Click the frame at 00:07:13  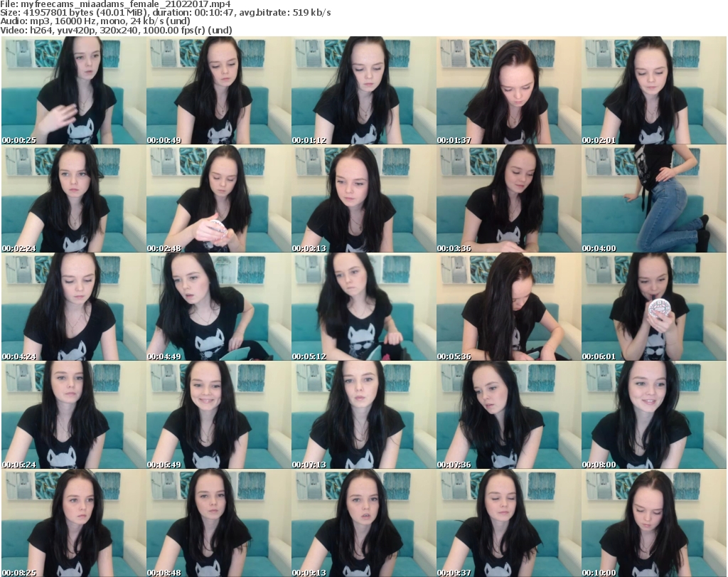click(363, 415)
